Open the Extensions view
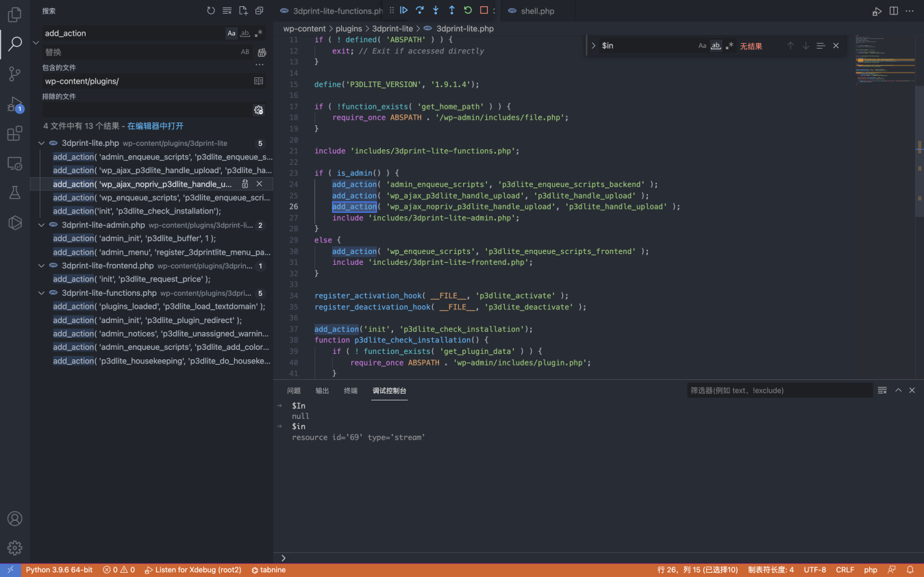 click(x=14, y=134)
